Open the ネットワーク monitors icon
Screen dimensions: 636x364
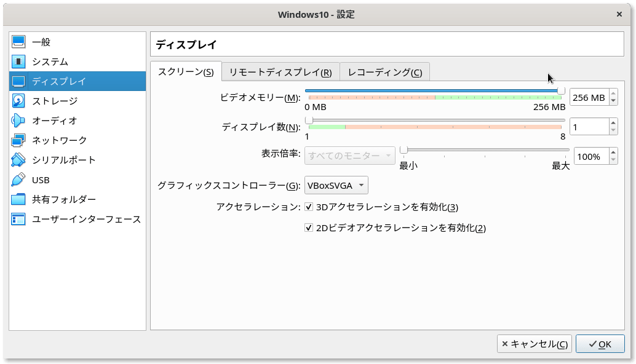[18, 140]
